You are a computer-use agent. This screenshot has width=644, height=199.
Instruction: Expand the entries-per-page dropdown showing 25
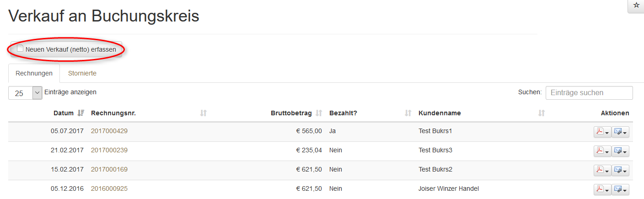pos(37,93)
